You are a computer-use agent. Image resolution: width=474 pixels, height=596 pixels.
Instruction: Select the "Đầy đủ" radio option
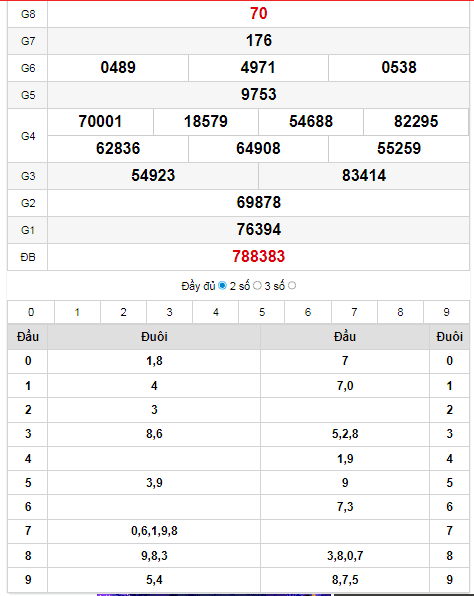click(x=222, y=285)
